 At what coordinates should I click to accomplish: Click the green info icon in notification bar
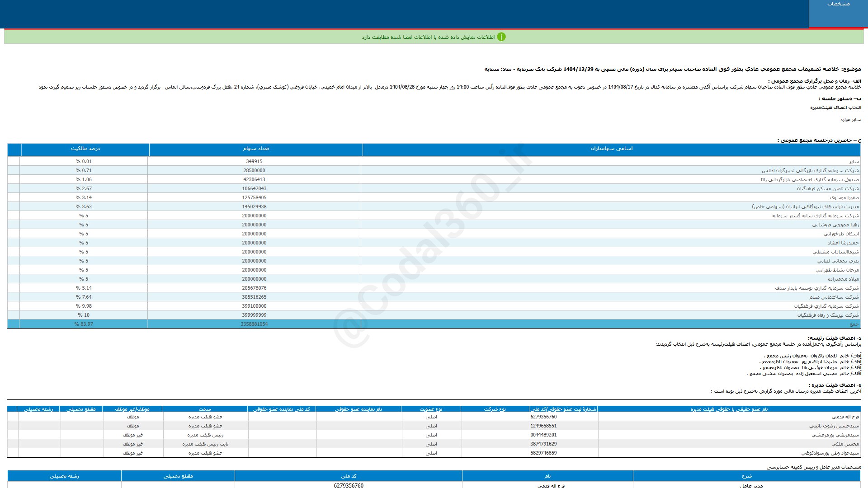click(x=501, y=37)
